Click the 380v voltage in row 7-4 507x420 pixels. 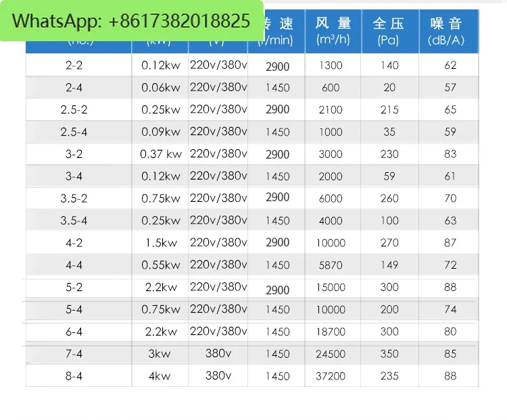click(x=218, y=352)
